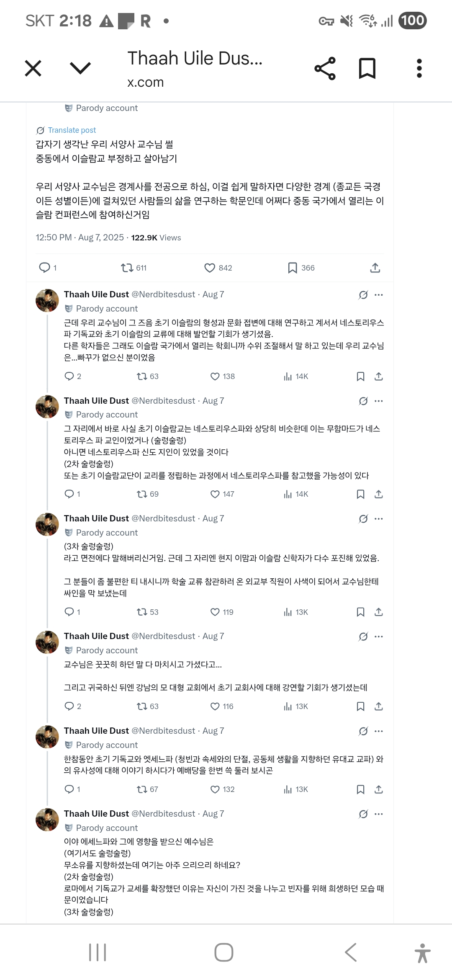Tap the Grok icon on the first reply
This screenshot has width=452, height=980.
(363, 295)
